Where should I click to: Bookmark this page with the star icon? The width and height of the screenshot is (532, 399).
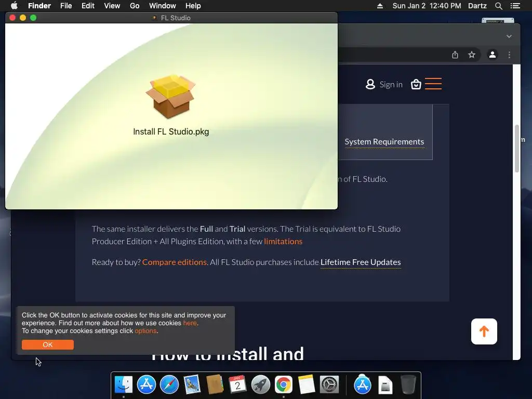[x=472, y=55]
